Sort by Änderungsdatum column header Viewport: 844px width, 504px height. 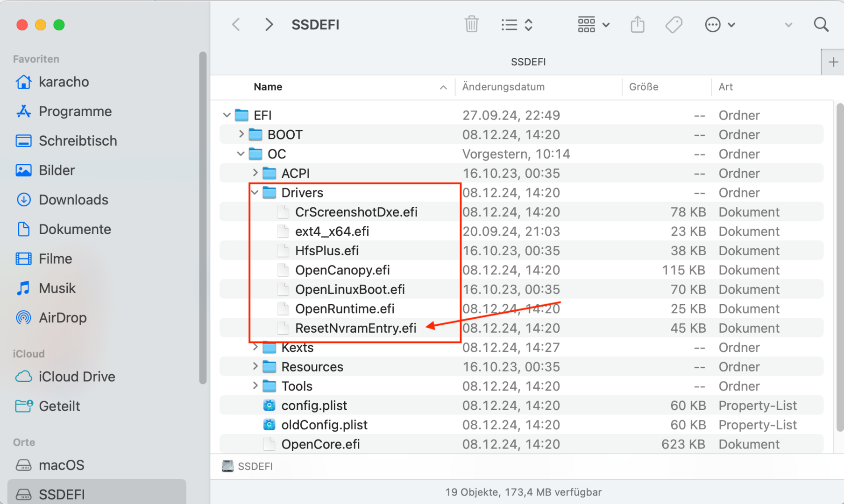(503, 87)
